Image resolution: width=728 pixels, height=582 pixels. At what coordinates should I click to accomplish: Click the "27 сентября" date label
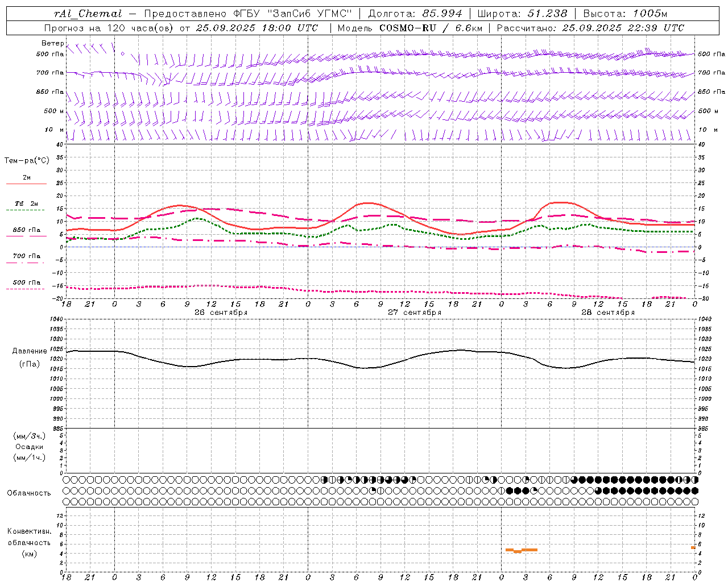coord(415,313)
